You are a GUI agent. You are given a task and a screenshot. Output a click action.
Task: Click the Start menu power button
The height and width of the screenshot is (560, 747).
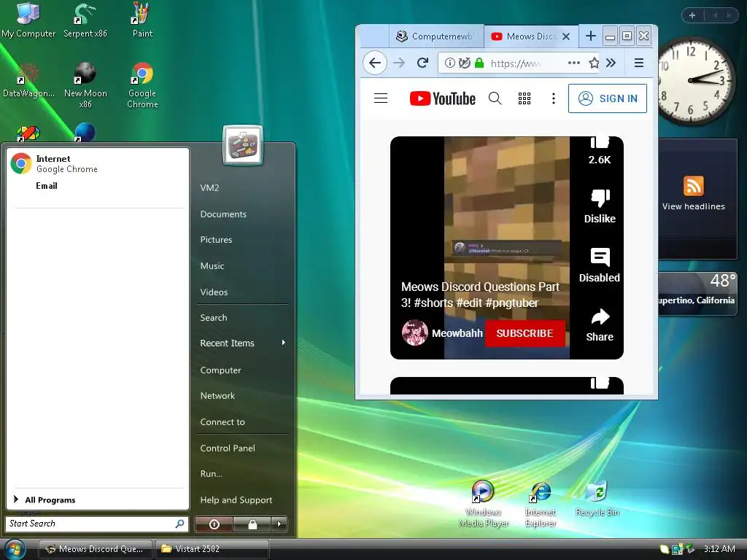pyautogui.click(x=214, y=524)
